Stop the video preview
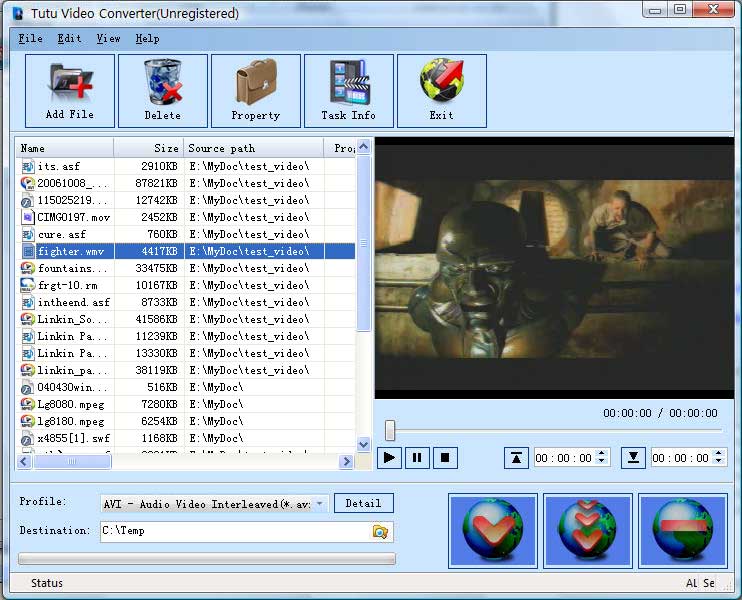The height and width of the screenshot is (600, 742). (x=445, y=458)
